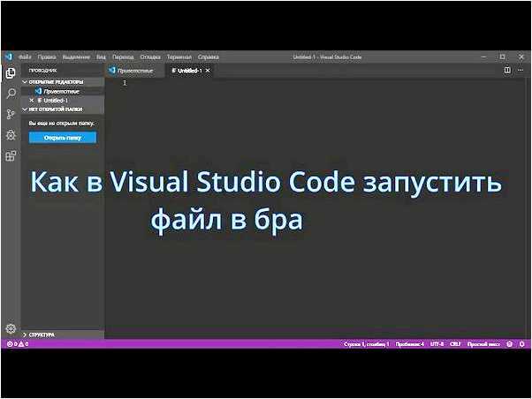
Task: Open the Search view in activity bar
Action: click(11, 94)
